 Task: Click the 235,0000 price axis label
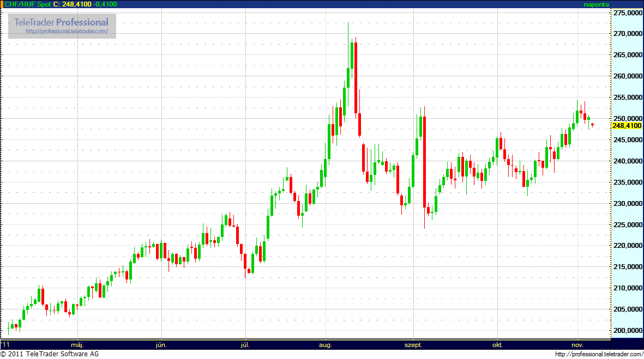(628, 182)
